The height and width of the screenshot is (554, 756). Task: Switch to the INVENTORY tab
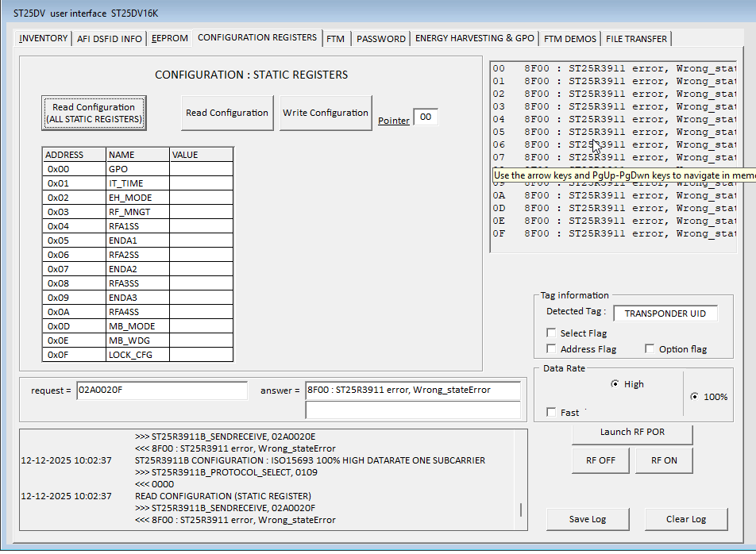[x=44, y=38]
